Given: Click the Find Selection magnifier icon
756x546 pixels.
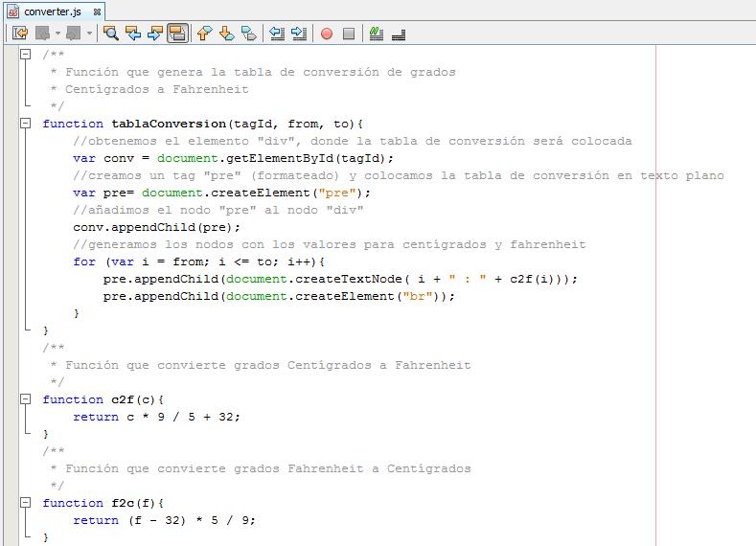Looking at the screenshot, I should 111,34.
